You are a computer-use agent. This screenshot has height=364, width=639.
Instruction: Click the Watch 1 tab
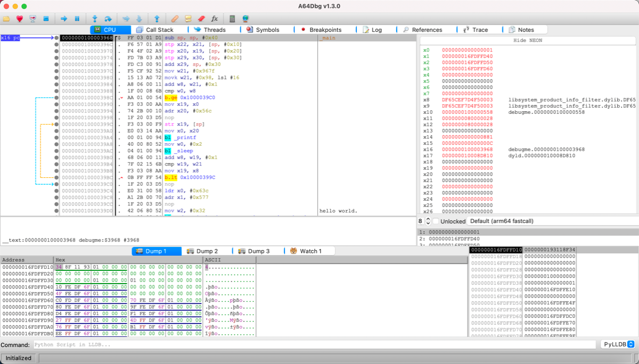[306, 251]
